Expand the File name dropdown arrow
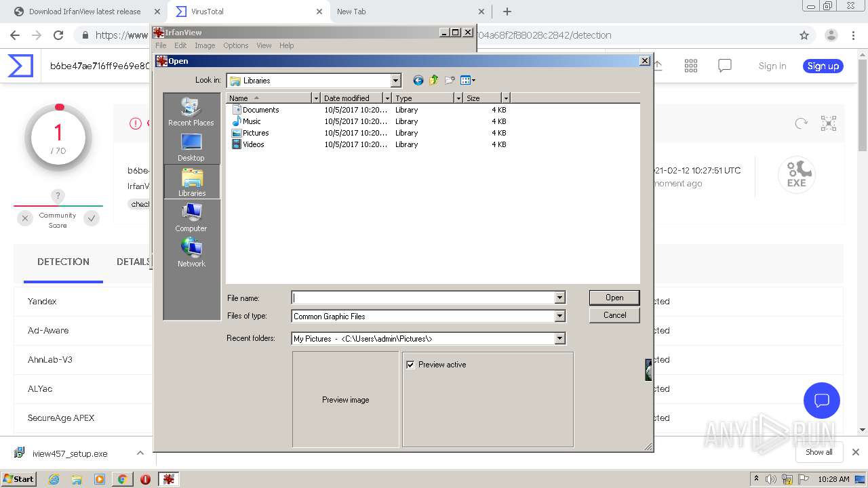Image resolution: width=868 pixels, height=488 pixels. coord(559,298)
